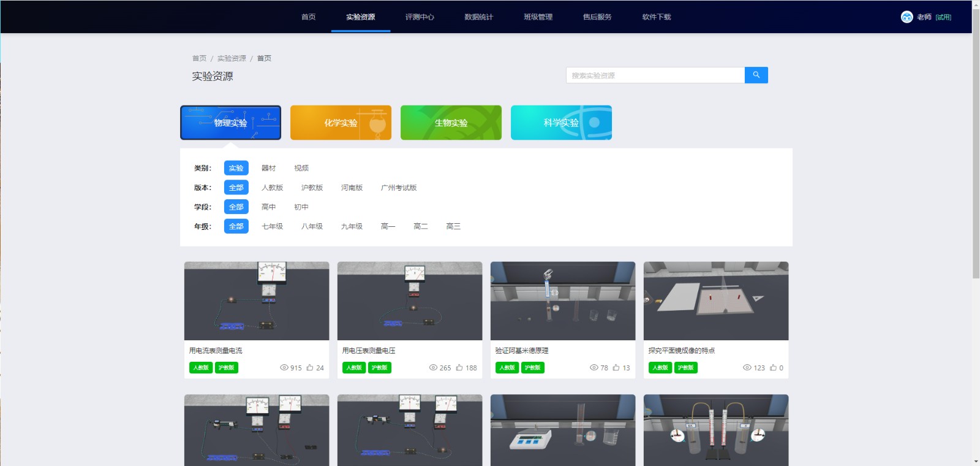Open the 评测中心 navigation tab
The height and width of the screenshot is (466, 980).
(420, 17)
